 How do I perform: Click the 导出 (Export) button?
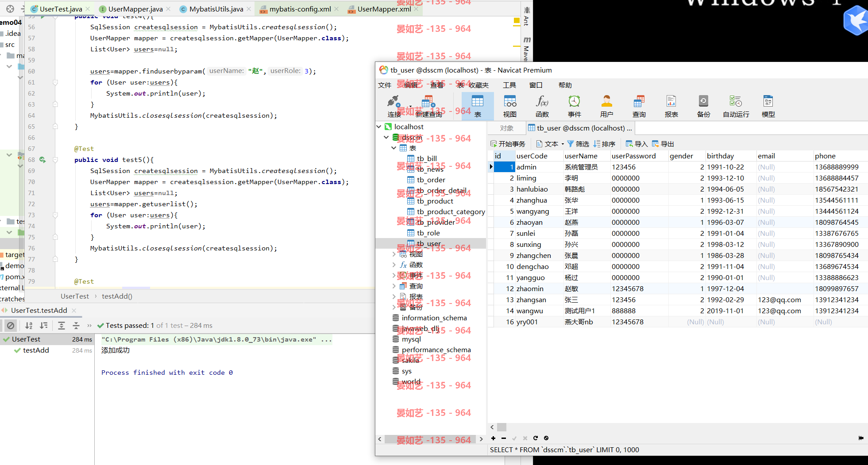coord(663,144)
